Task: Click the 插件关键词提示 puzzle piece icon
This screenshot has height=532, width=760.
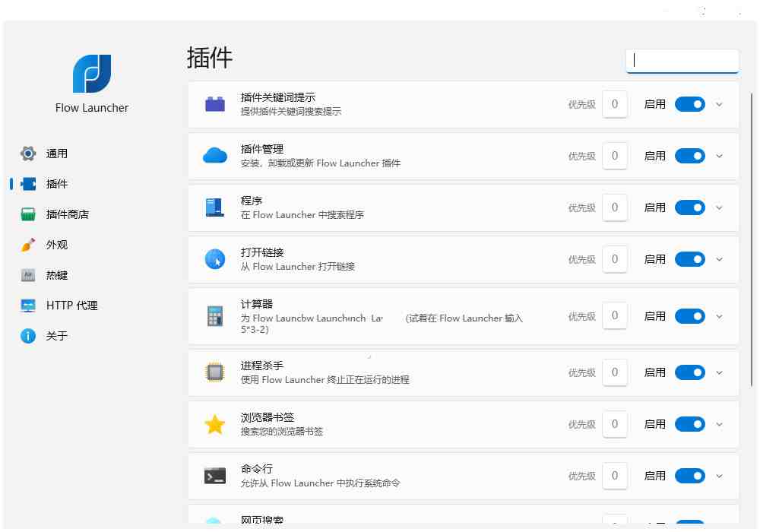Action: 215,104
